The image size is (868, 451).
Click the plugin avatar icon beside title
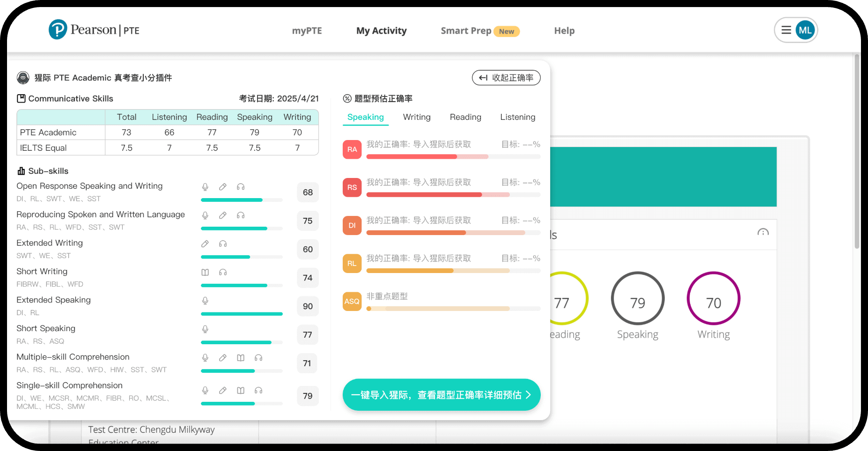click(23, 78)
